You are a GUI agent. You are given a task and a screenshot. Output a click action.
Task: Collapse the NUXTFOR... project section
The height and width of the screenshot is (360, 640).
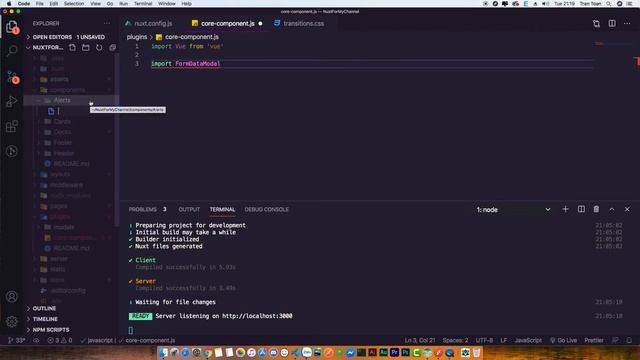point(47,48)
